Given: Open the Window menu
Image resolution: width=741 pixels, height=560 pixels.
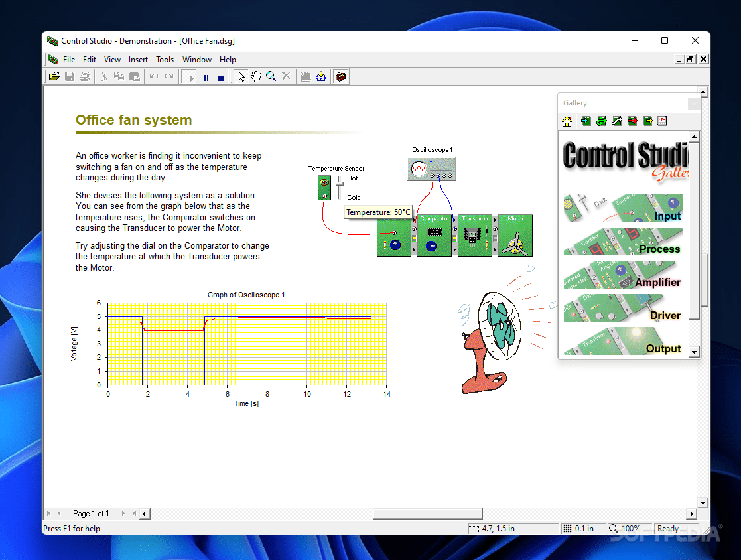Looking at the screenshot, I should click(x=197, y=60).
